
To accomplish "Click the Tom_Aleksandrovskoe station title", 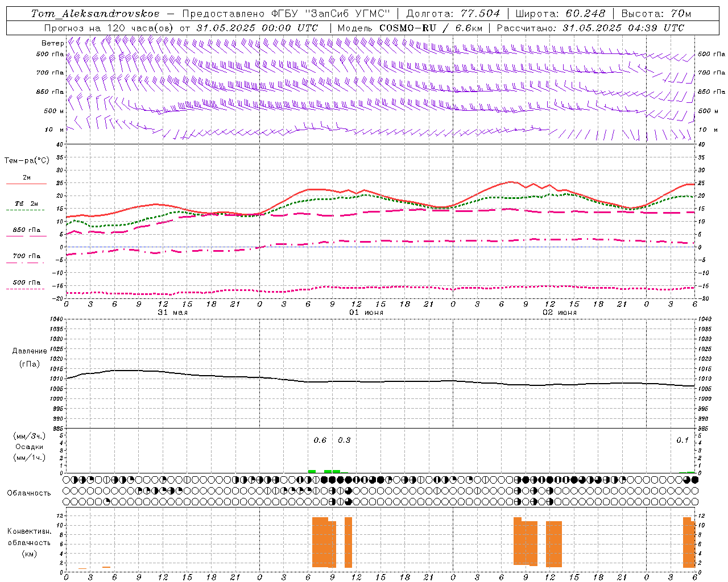I will tap(96, 14).
